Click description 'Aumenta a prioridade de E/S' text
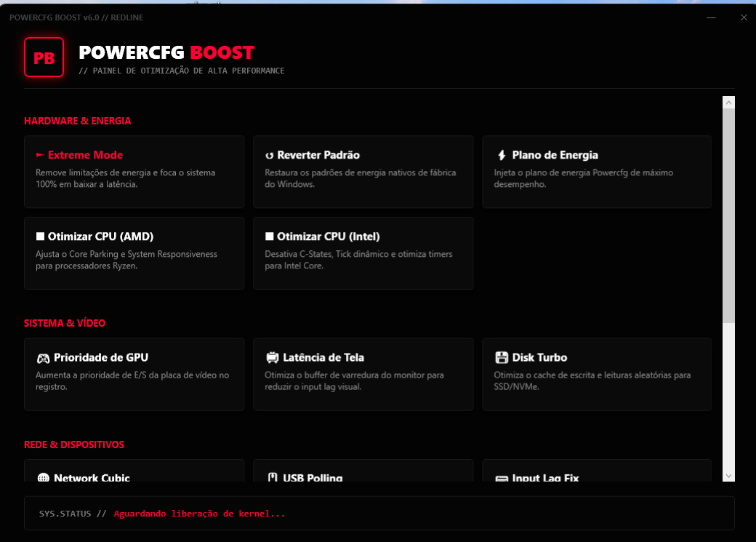This screenshot has height=542, width=756. tap(132, 380)
